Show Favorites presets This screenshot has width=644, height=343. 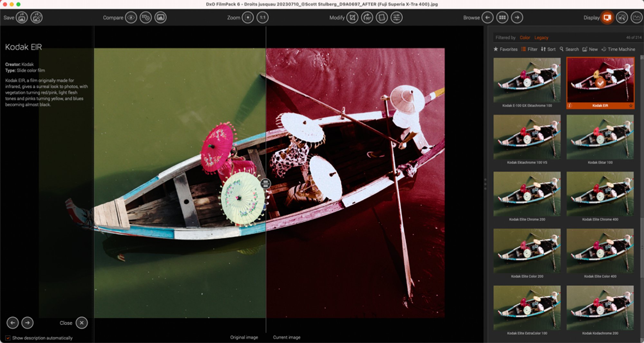click(x=506, y=49)
